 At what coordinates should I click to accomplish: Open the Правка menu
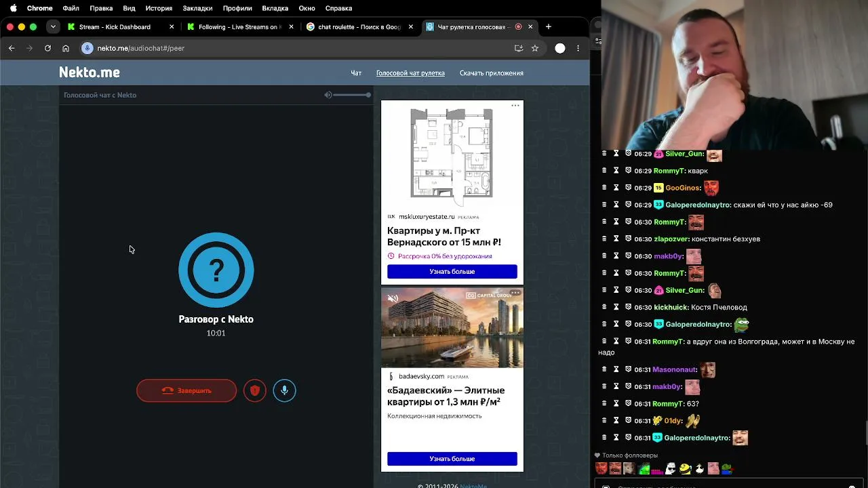tap(101, 8)
